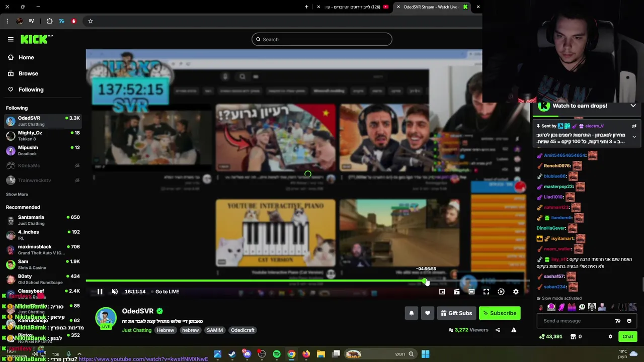
Task: Open the browser three-dot menu
Action: tap(7, 21)
